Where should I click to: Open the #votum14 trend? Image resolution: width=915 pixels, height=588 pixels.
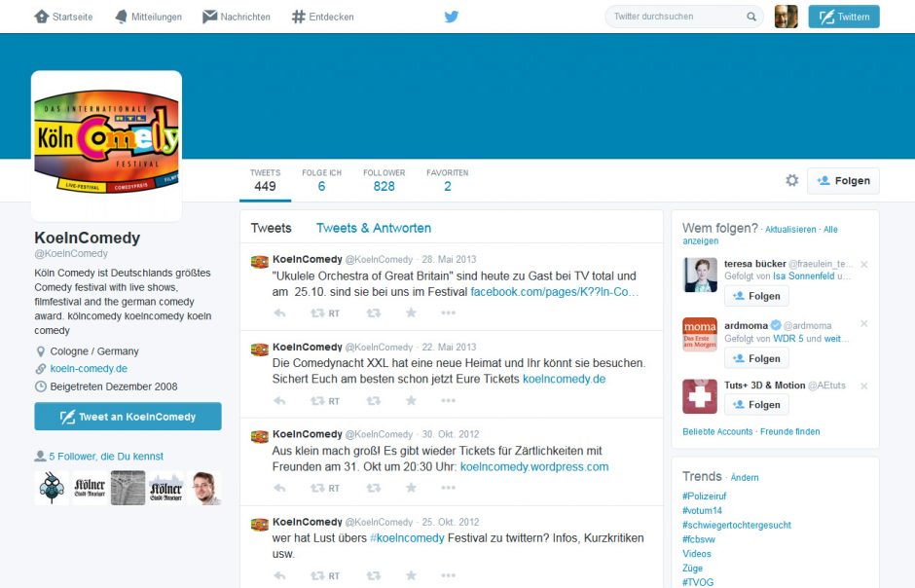[702, 510]
